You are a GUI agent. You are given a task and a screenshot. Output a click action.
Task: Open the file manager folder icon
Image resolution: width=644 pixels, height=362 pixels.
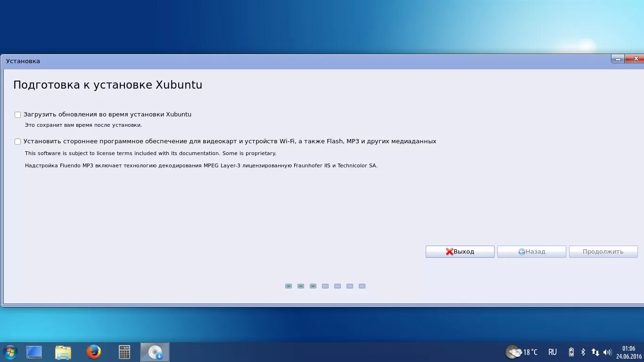[x=63, y=352]
